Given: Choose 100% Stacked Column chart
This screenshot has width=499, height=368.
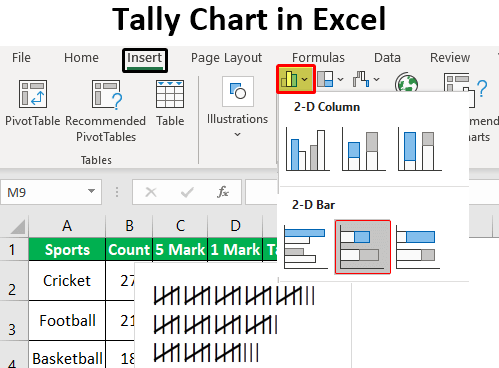Looking at the screenshot, I should 420,150.
